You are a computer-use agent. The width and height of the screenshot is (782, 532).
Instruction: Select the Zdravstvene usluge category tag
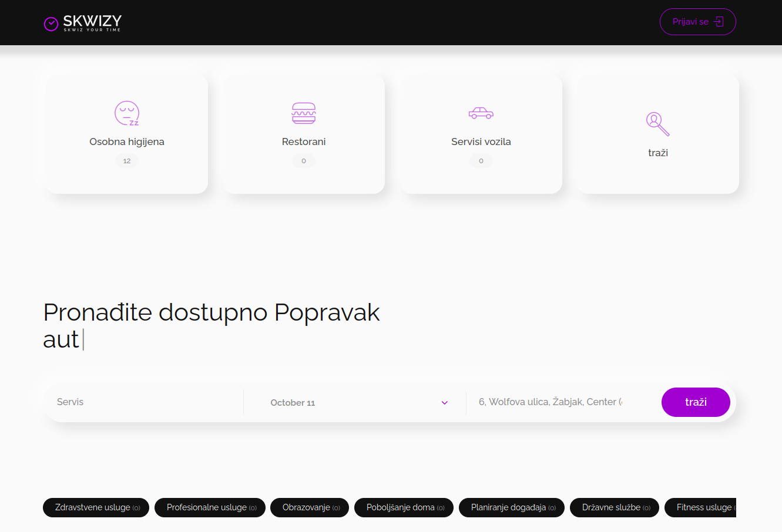pos(96,507)
